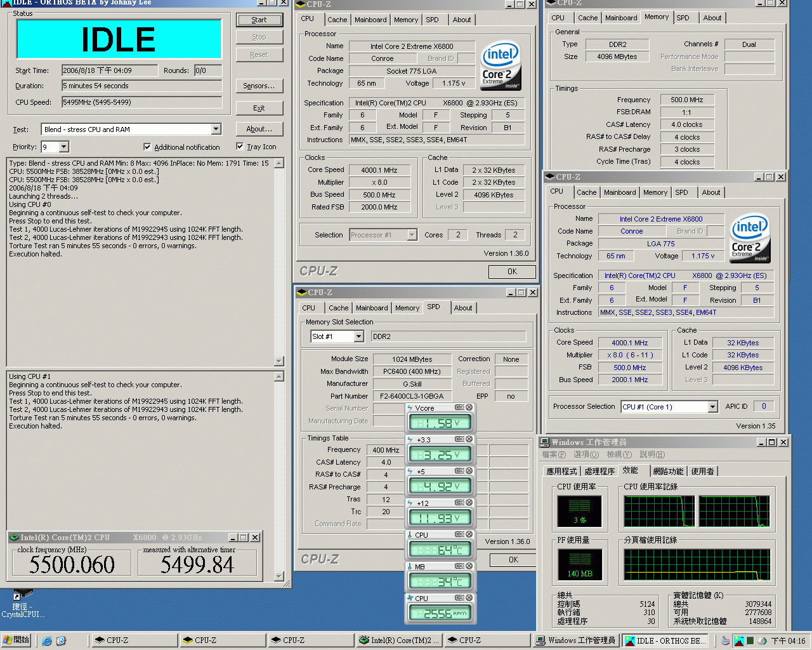This screenshot has height=650, width=812.
Task: Click the IDLE status display in ORTHOS
Action: [x=119, y=39]
